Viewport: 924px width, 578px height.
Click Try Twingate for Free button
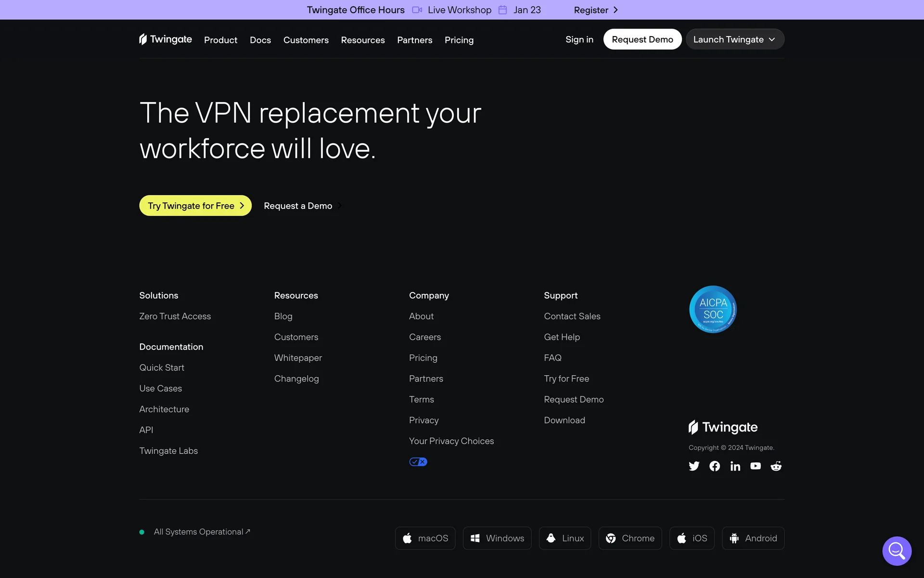(195, 206)
